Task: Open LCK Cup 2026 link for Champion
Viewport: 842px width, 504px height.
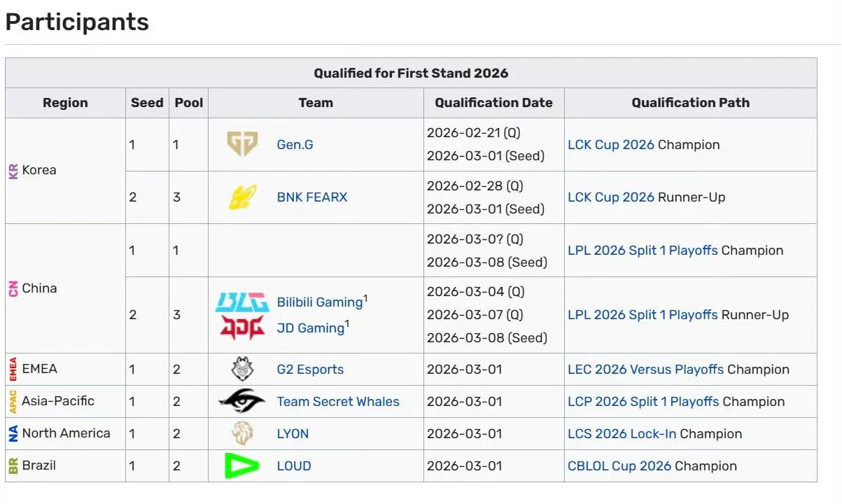Action: tap(610, 145)
